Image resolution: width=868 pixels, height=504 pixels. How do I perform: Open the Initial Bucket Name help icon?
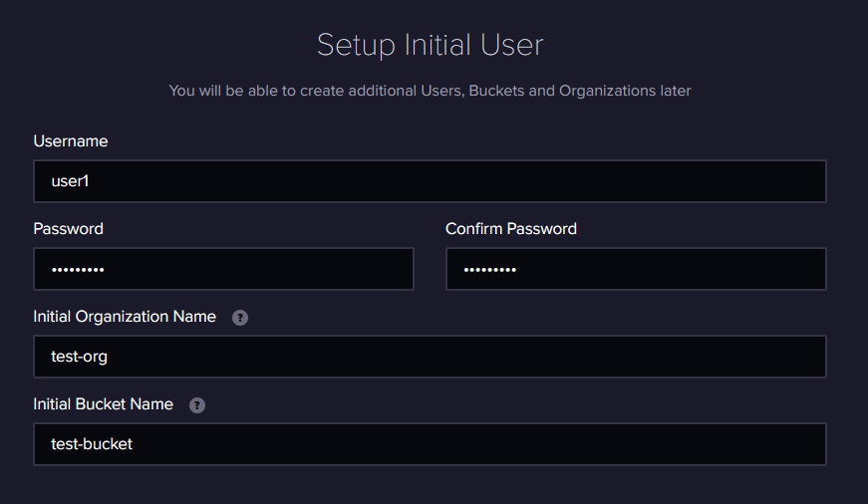tap(197, 405)
